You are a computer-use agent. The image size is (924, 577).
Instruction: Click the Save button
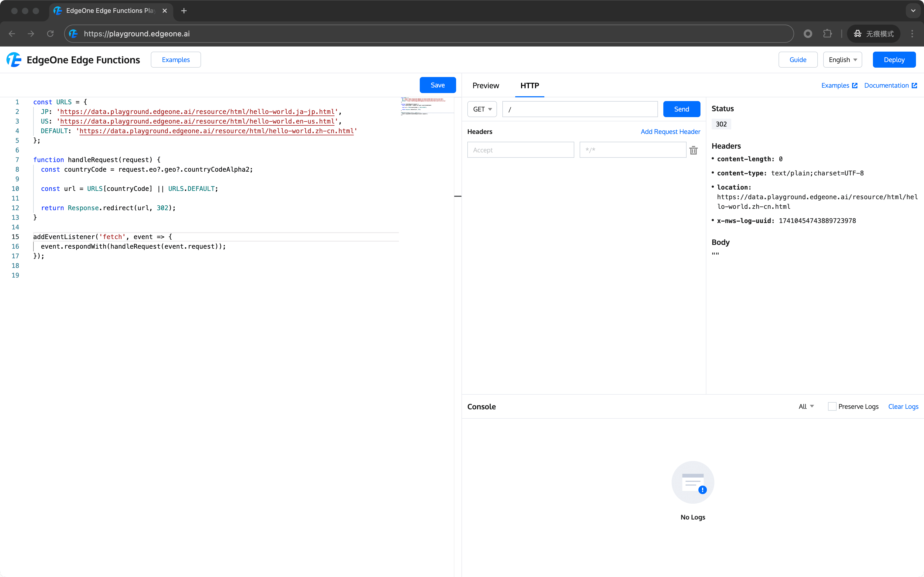coord(438,85)
